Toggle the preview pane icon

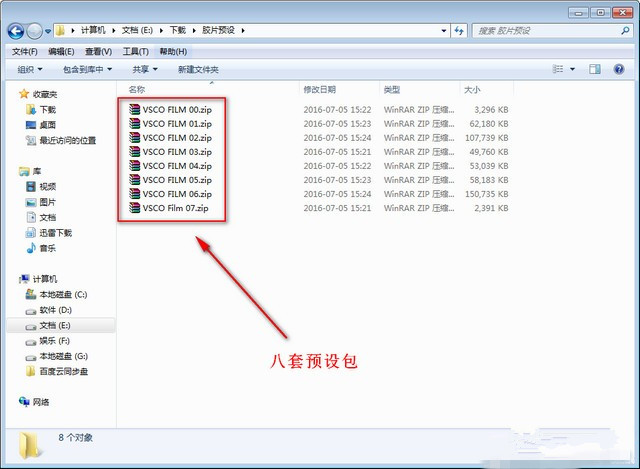pyautogui.click(x=595, y=69)
